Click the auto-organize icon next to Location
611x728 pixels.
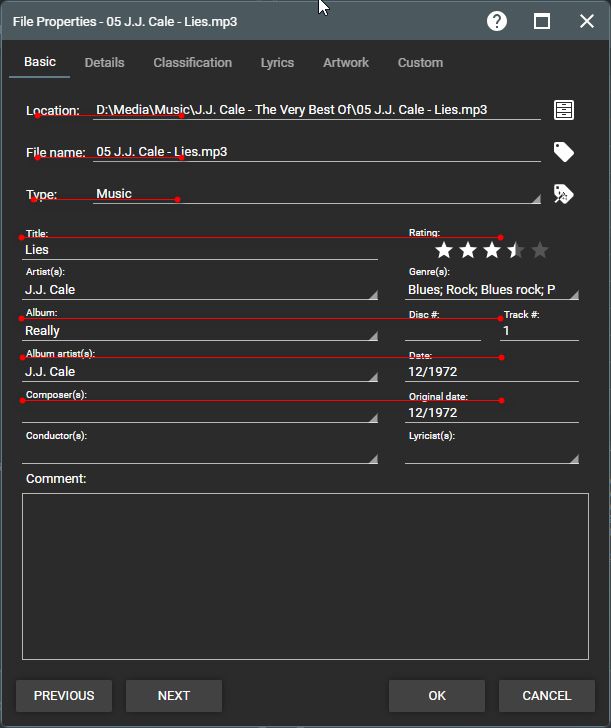pyautogui.click(x=564, y=110)
